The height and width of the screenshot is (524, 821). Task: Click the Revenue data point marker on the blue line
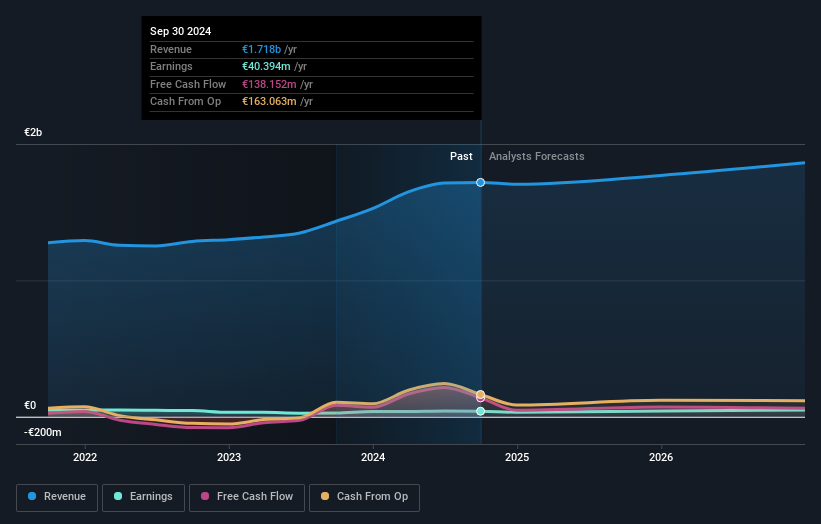tap(480, 182)
